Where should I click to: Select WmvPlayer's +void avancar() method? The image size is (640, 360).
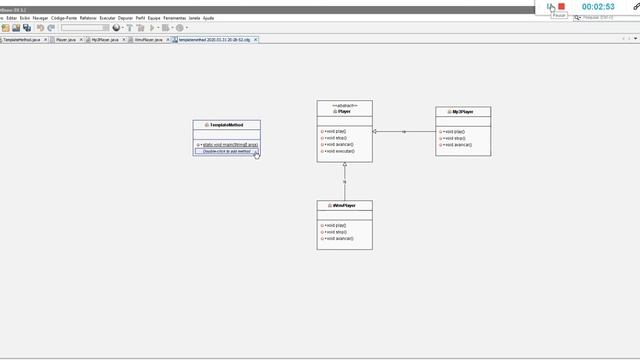click(x=337, y=238)
